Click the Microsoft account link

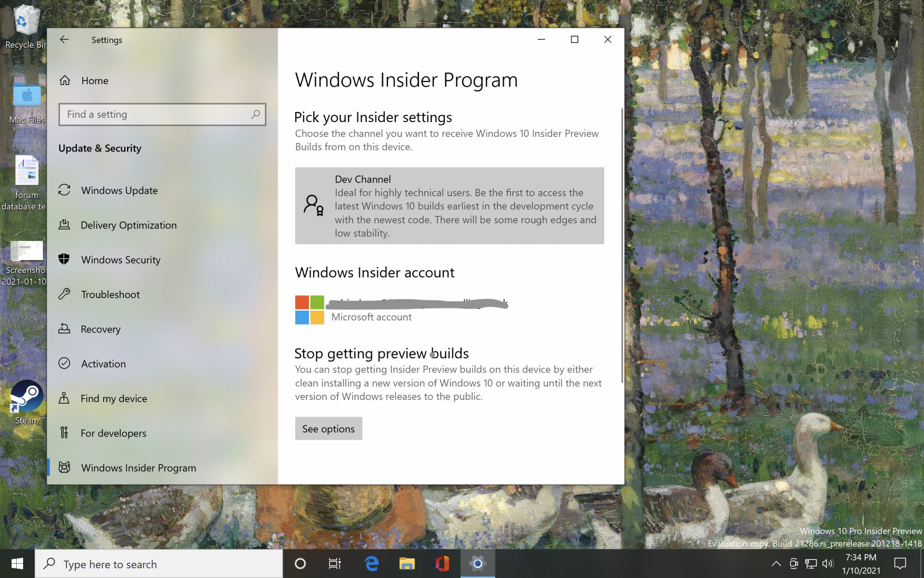[371, 316]
